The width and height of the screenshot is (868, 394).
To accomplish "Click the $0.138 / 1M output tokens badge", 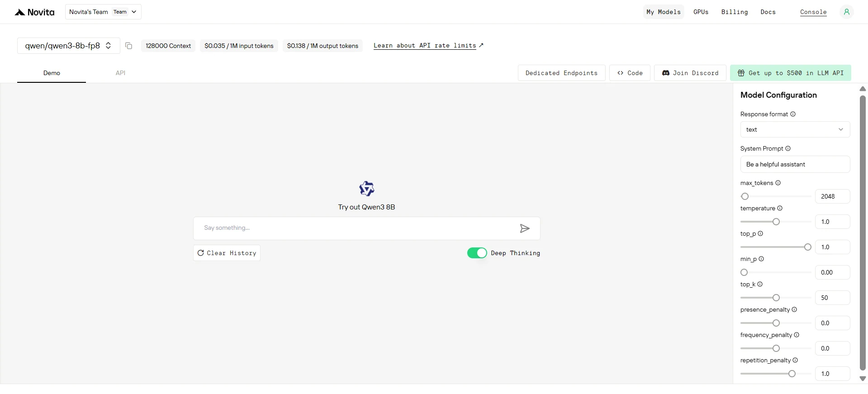I will click(x=323, y=46).
